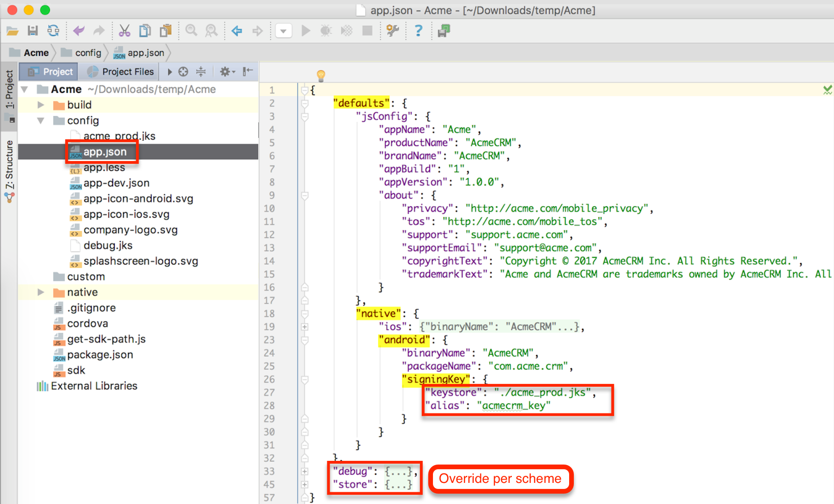The height and width of the screenshot is (504, 834).
Task: Click the Collapse All icon in the Project panel
Action: coord(201,72)
